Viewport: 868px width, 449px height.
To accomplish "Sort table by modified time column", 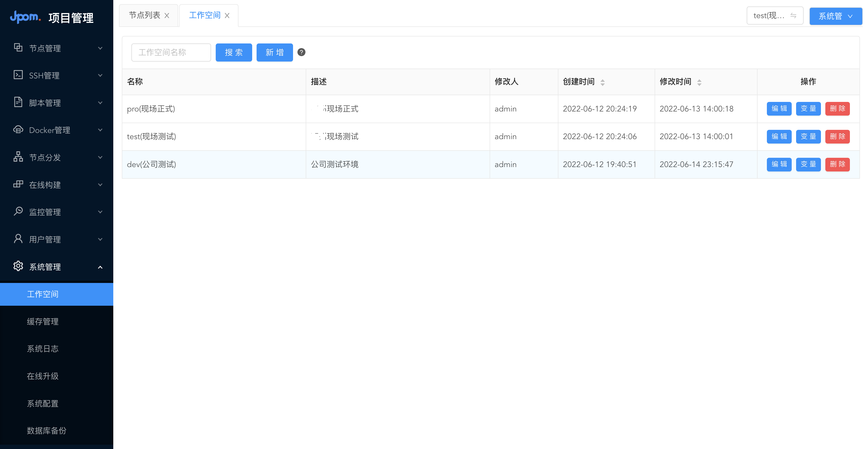I will [699, 82].
